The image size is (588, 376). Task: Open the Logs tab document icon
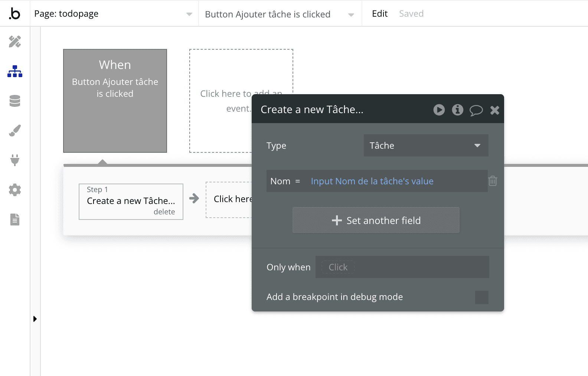click(15, 220)
